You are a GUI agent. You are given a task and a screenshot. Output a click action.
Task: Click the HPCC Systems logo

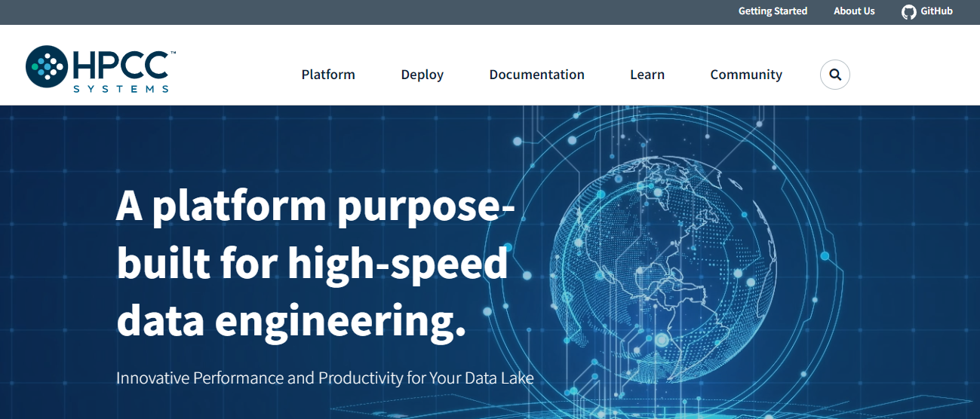click(100, 69)
